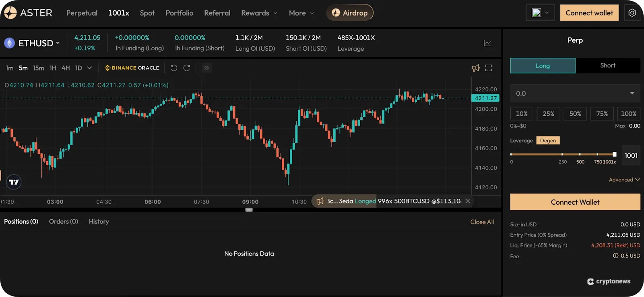The image size is (644, 297).
Task: Click the megaphone announcements icon above chart
Action: click(476, 68)
